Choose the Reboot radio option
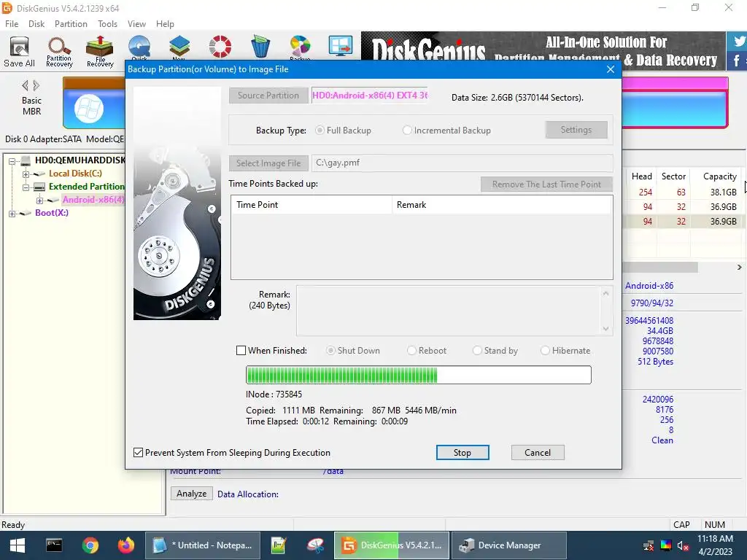The height and width of the screenshot is (560, 747). (x=411, y=351)
